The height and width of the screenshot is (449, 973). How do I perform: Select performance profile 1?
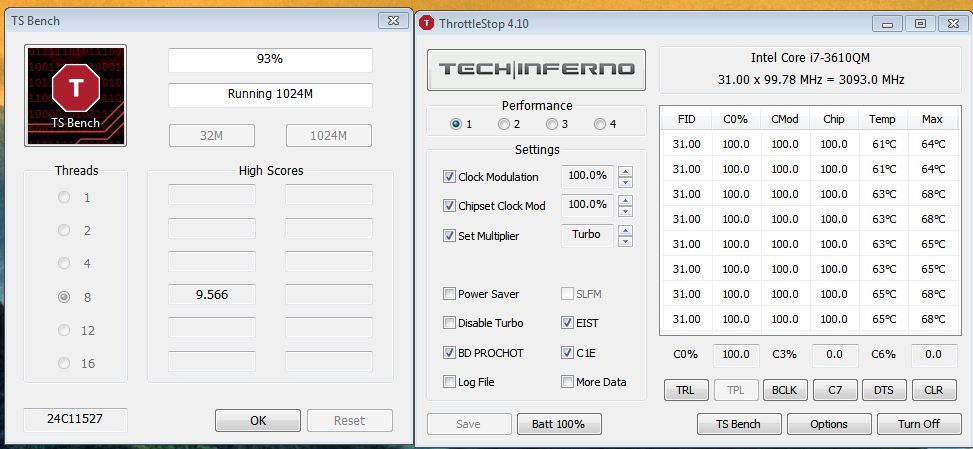click(456, 124)
